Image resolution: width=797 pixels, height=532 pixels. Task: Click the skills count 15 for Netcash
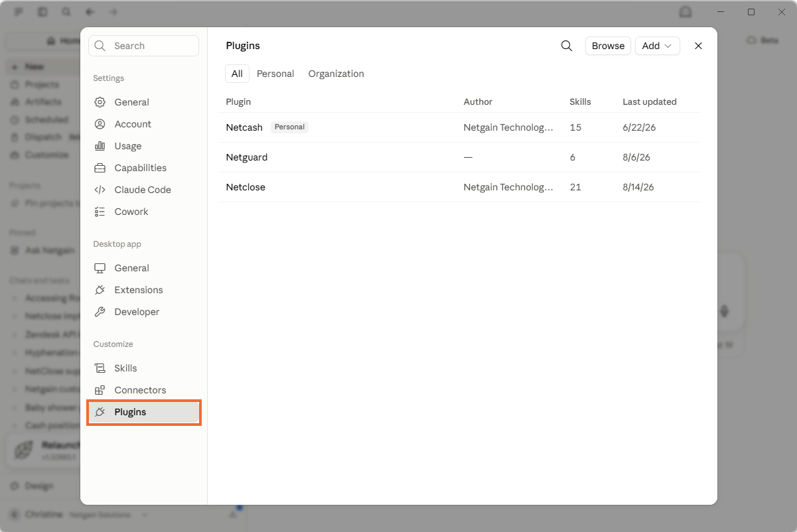pyautogui.click(x=575, y=127)
